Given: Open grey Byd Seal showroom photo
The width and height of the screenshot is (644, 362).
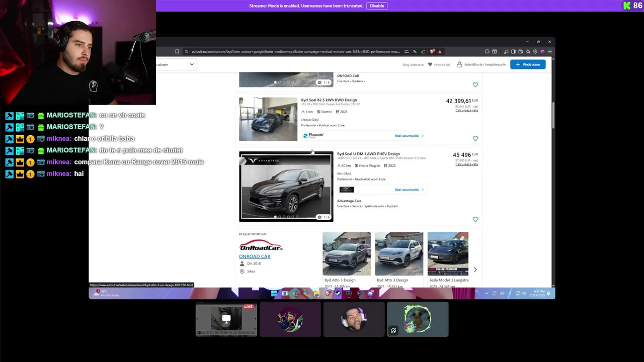Looking at the screenshot, I should point(268,119).
